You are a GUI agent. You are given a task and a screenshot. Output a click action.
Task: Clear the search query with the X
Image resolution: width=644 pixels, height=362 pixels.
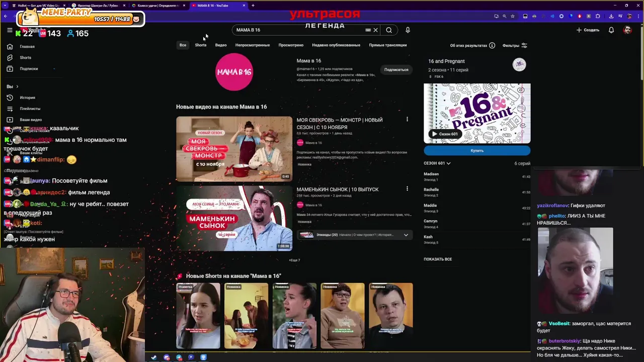point(375,30)
